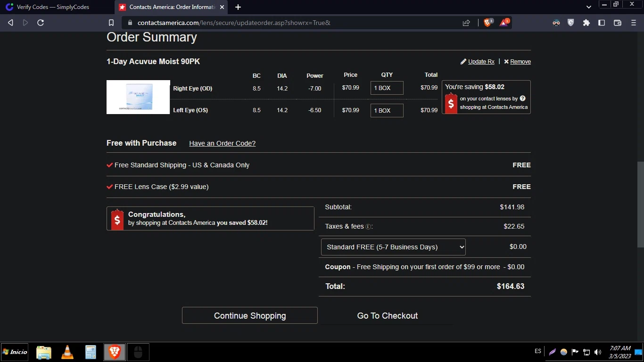Viewport: 644px width, 362px height.
Task: Show the tab search dropdown arrow
Action: point(589,7)
